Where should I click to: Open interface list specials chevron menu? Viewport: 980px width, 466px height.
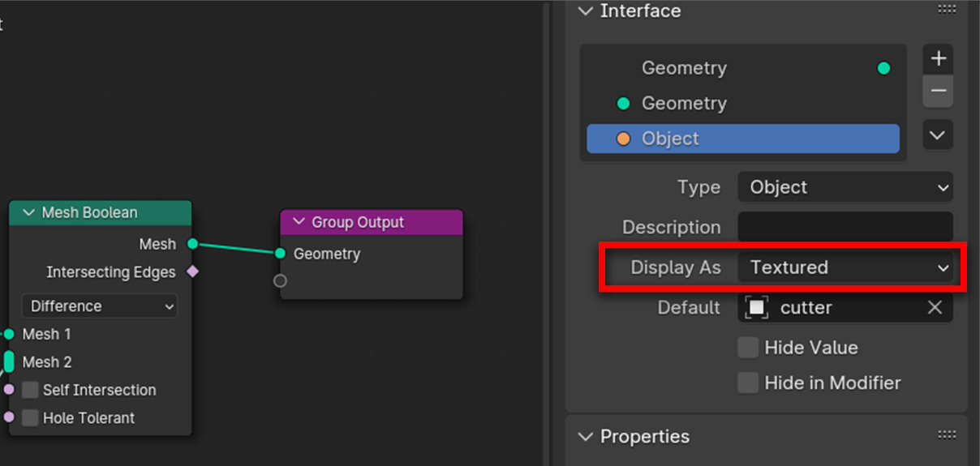click(x=938, y=135)
